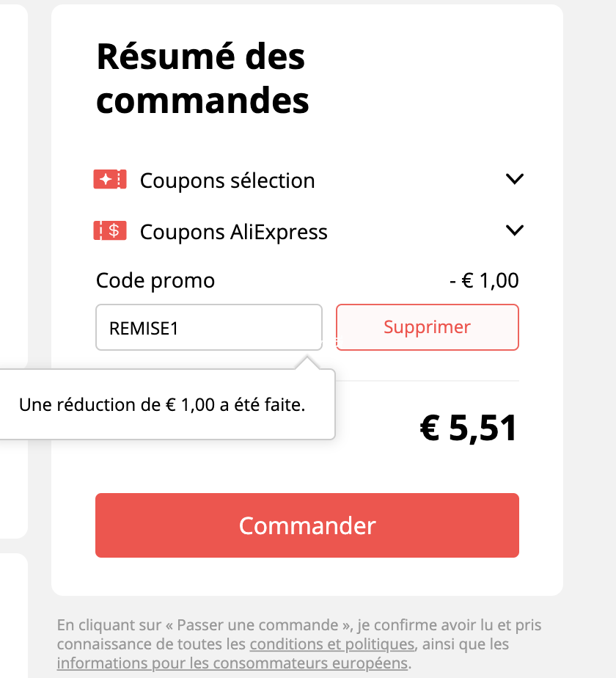Select the Code promo label
The height and width of the screenshot is (678, 616).
155,281
